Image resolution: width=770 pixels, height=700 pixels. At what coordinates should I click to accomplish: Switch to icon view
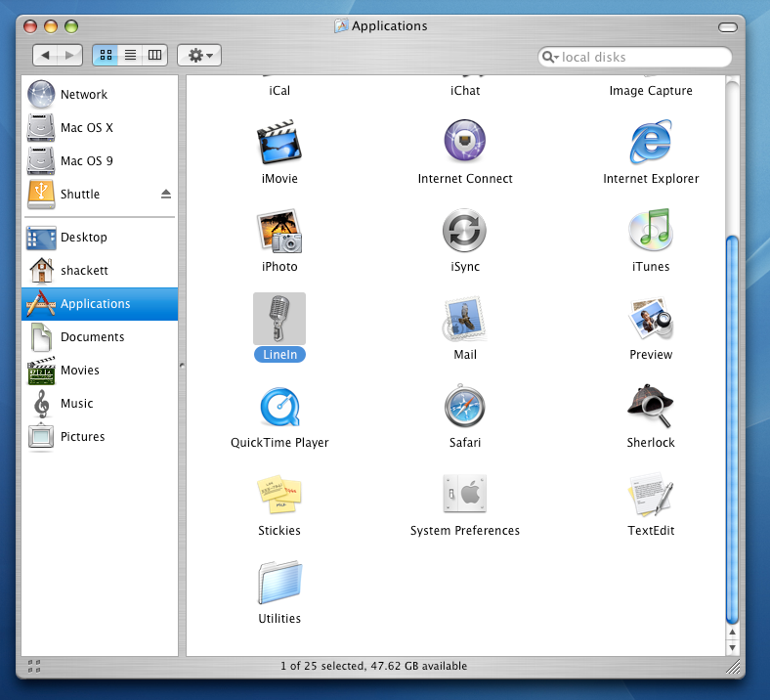(106, 55)
